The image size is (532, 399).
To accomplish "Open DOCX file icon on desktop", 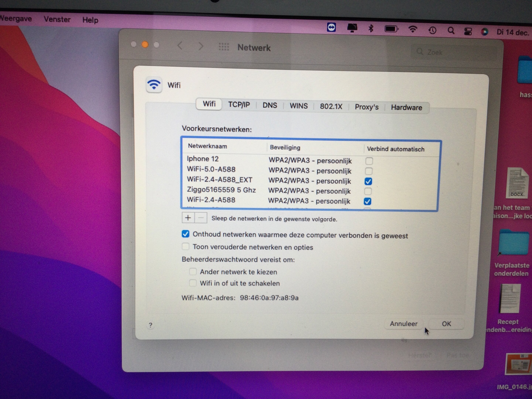I will (x=517, y=183).
